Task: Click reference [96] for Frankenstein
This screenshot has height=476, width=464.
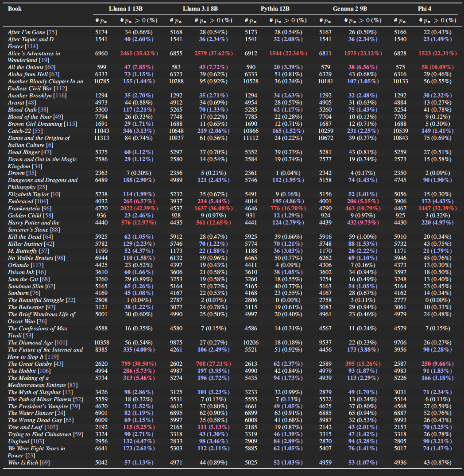Action: click(x=46, y=209)
